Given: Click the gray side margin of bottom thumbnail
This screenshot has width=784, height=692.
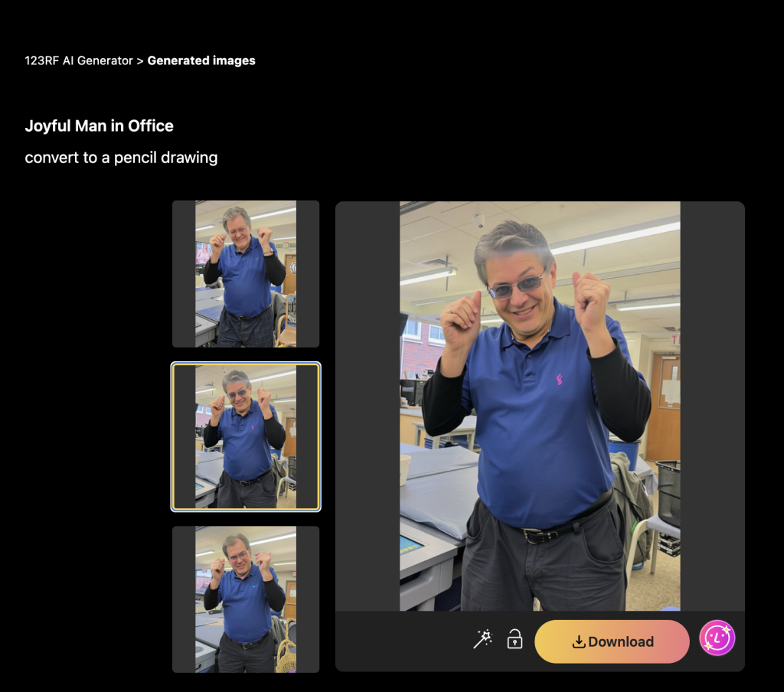Looking at the screenshot, I should pyautogui.click(x=184, y=599).
